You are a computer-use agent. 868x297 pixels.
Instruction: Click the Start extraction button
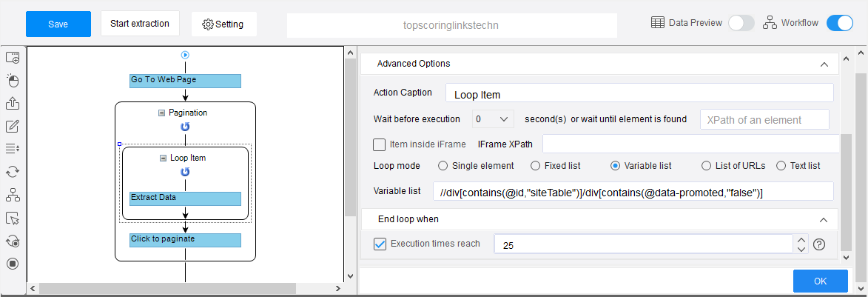140,24
